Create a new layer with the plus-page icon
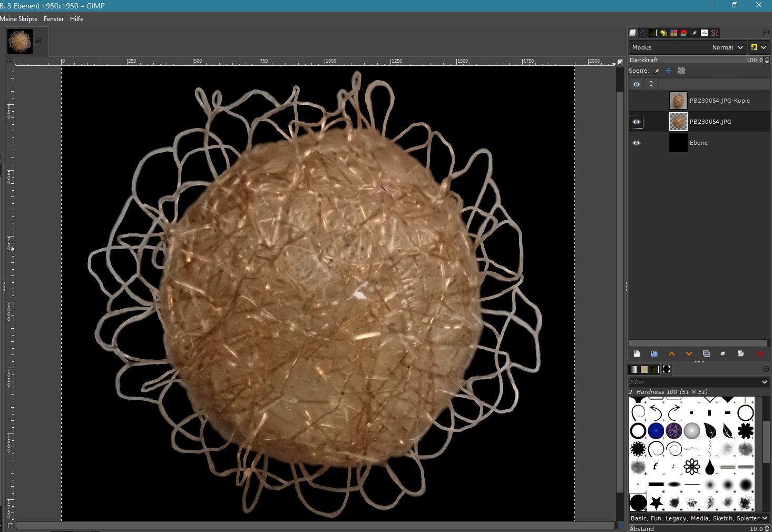 tap(637, 354)
